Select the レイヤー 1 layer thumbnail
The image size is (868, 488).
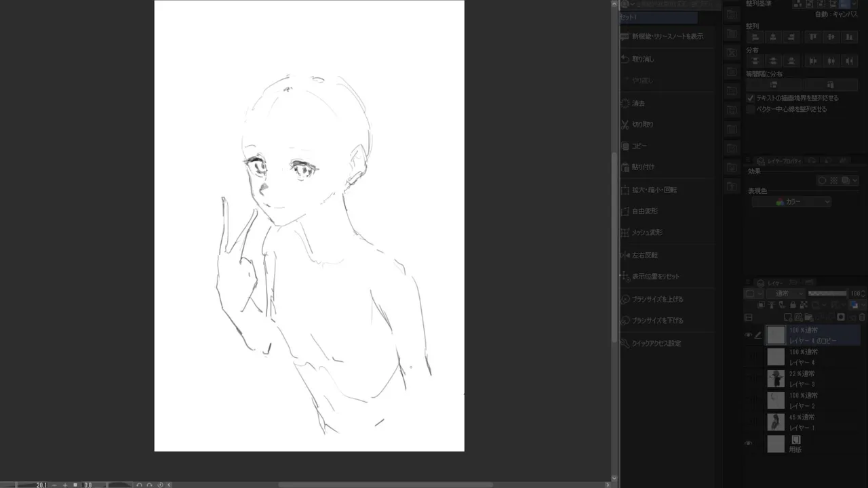point(776,422)
